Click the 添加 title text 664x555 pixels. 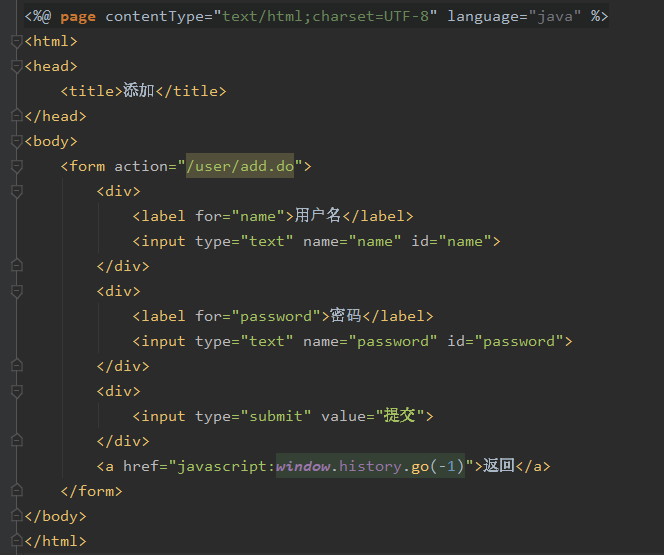138,91
